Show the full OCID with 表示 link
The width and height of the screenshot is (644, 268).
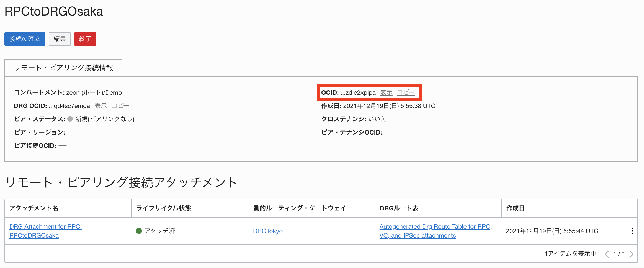(x=386, y=93)
